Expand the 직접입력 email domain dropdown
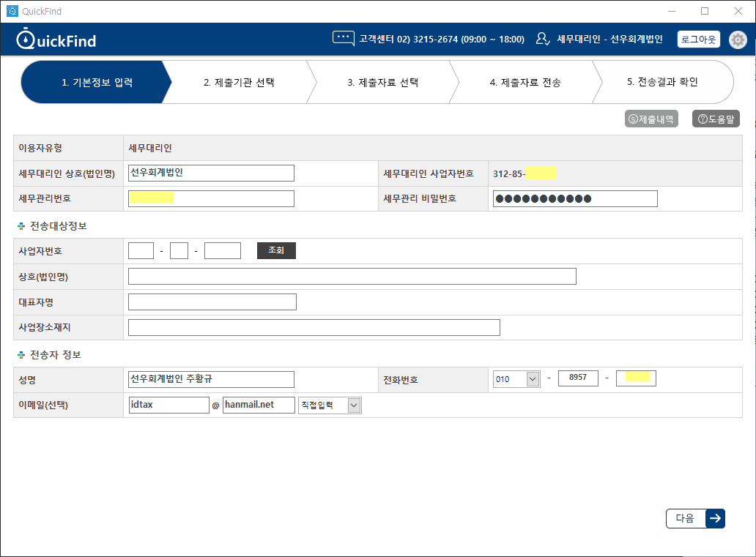This screenshot has height=557, width=756. pos(354,405)
